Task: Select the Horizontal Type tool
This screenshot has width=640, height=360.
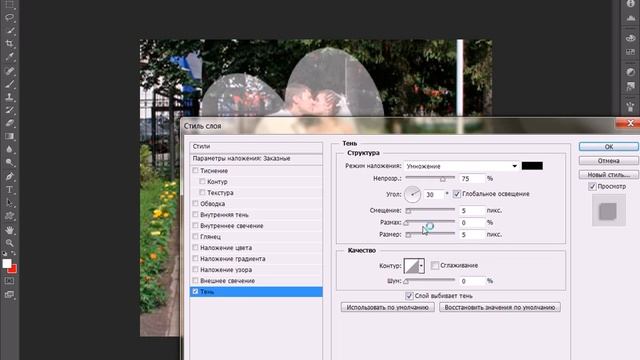Action: pyautogui.click(x=9, y=190)
